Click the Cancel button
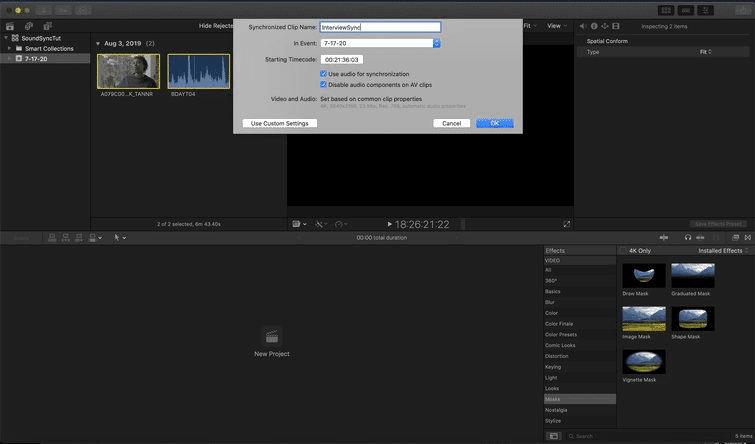The image size is (755, 444). click(x=452, y=123)
